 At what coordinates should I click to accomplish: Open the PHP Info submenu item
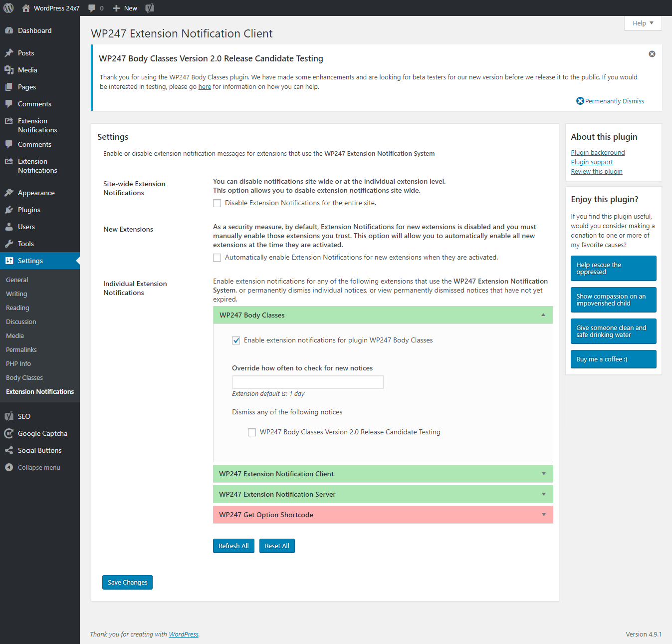18,364
